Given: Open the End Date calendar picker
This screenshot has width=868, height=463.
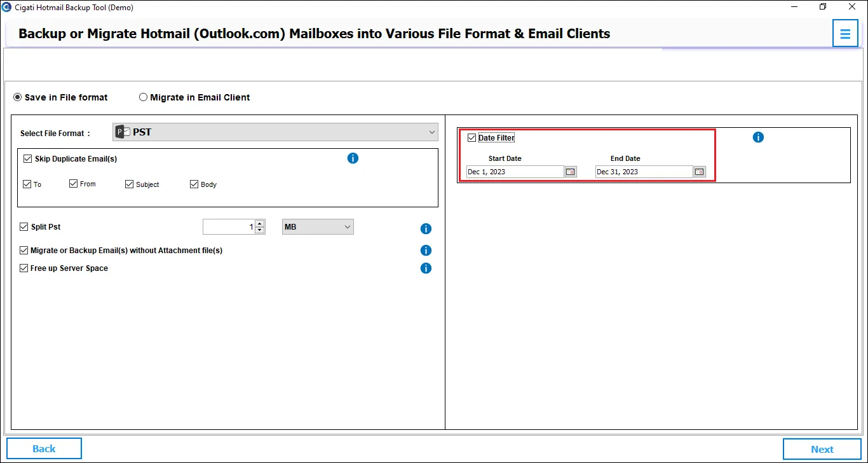Looking at the screenshot, I should [700, 172].
